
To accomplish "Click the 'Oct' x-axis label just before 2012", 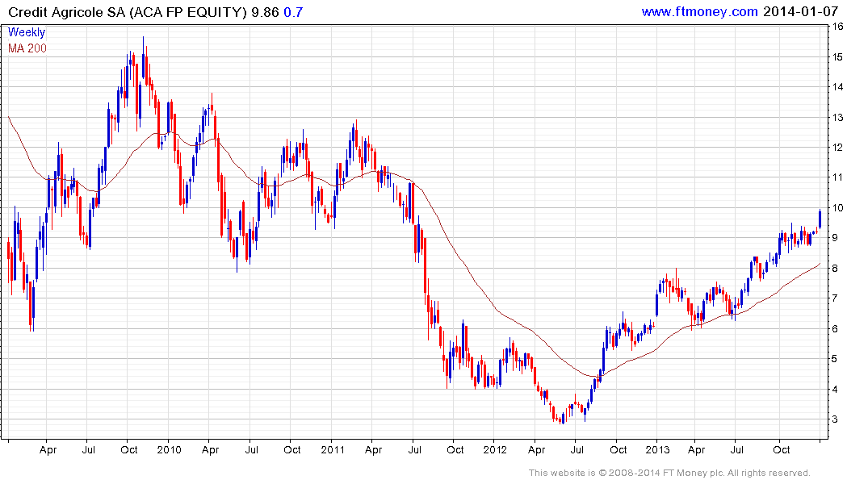I will [455, 449].
